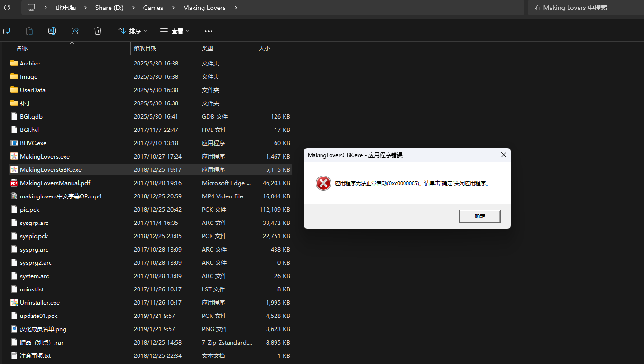Click the LST 文件 type cell
This screenshot has width=644, height=364.
tap(213, 289)
